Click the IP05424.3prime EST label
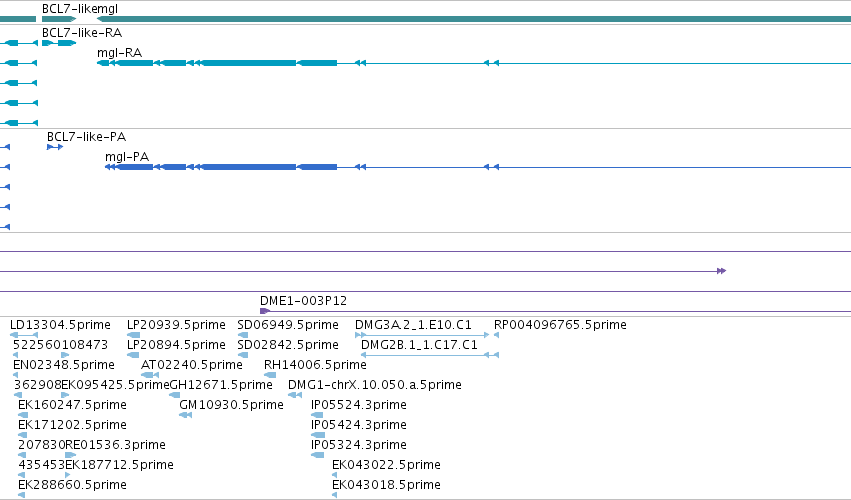The height and width of the screenshot is (500, 851). click(359, 425)
